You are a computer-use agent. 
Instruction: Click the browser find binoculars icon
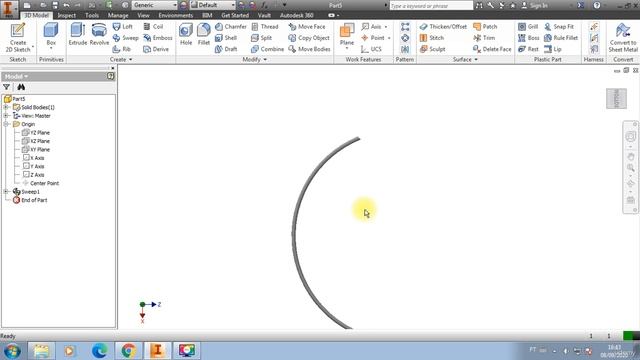21,87
